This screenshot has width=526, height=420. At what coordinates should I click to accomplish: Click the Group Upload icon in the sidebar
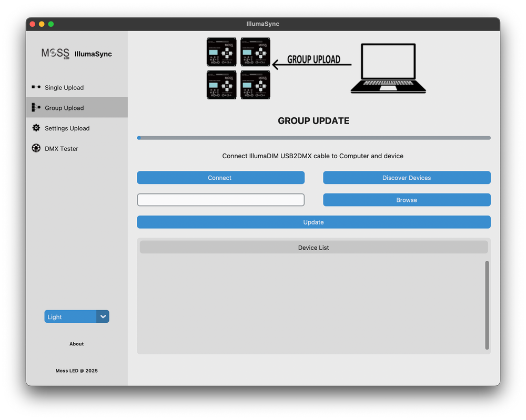coord(36,107)
